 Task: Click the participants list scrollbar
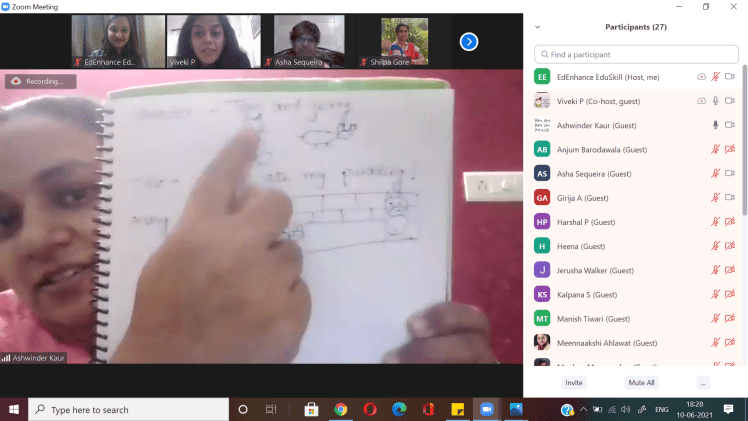tap(743, 150)
